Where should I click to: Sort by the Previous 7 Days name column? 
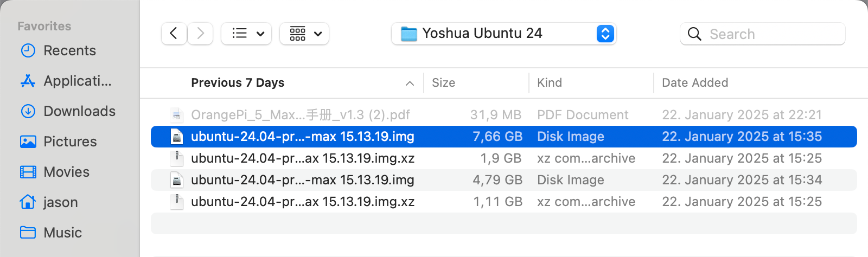[238, 83]
